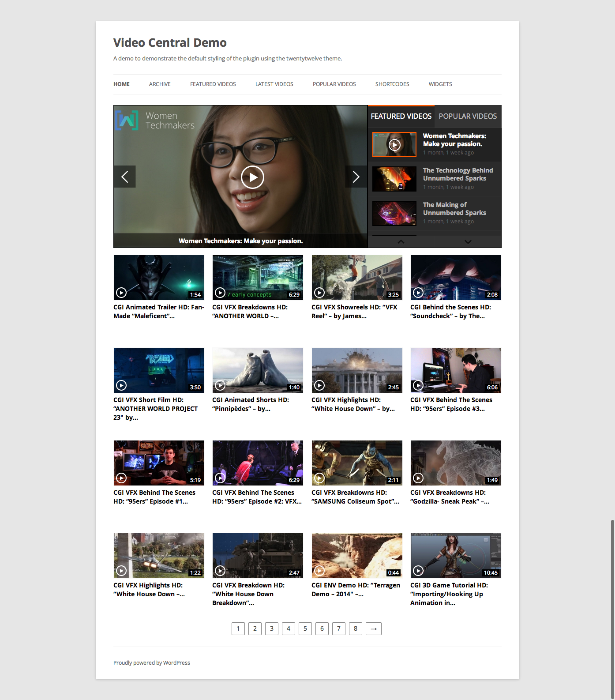Play icon on Soundcheck behind scenes thumbnail
The height and width of the screenshot is (700, 615).
(x=418, y=293)
